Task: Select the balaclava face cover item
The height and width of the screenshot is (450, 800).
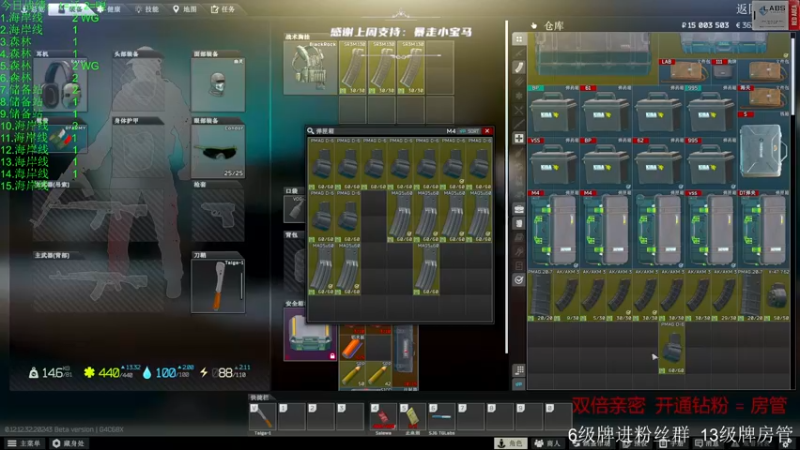Action: click(x=218, y=84)
